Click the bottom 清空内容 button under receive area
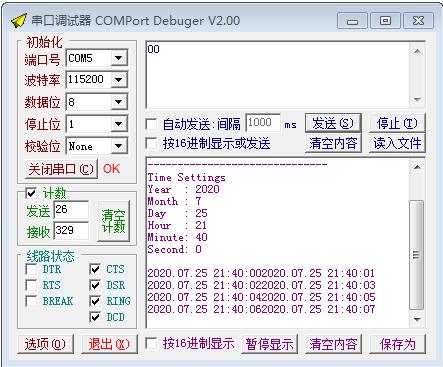443x367 pixels. click(x=333, y=344)
